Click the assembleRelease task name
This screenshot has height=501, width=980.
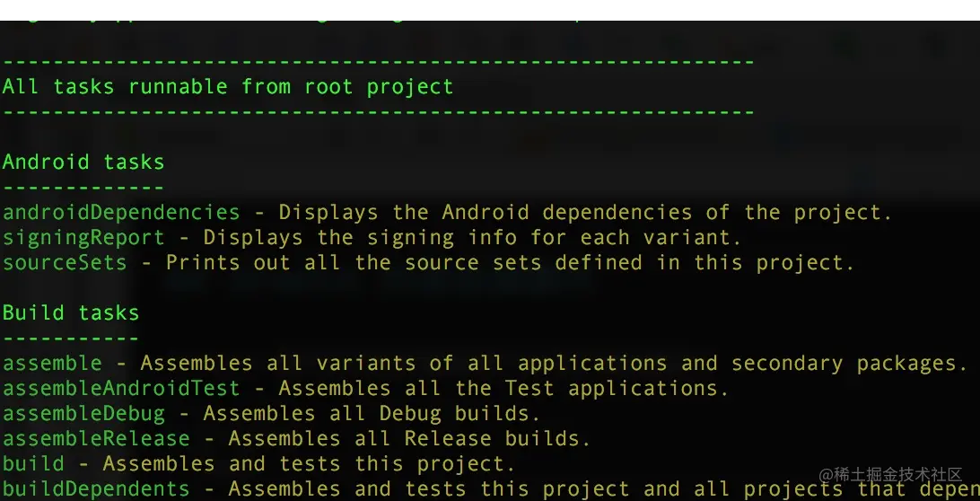click(96, 438)
